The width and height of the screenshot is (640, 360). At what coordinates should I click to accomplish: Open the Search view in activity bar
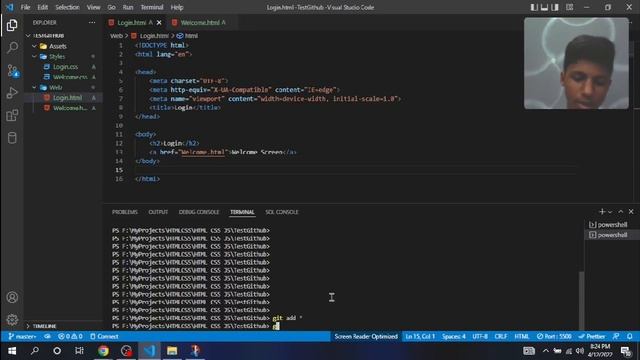(12, 48)
